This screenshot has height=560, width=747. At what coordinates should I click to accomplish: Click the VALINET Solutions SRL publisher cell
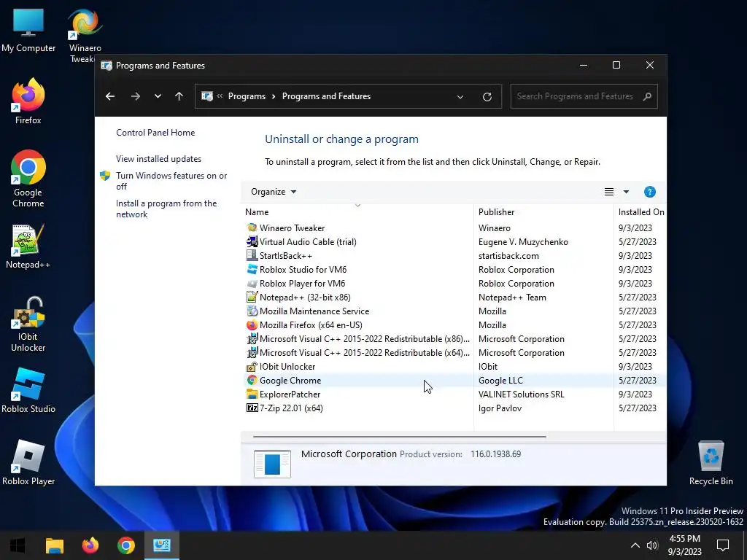coord(521,394)
